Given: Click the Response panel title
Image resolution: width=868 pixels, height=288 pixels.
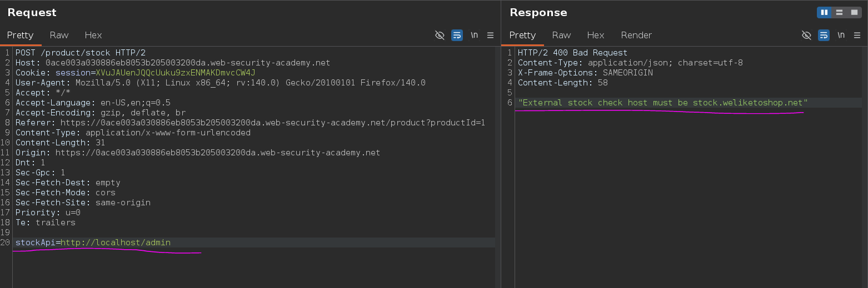Looking at the screenshot, I should click(538, 12).
